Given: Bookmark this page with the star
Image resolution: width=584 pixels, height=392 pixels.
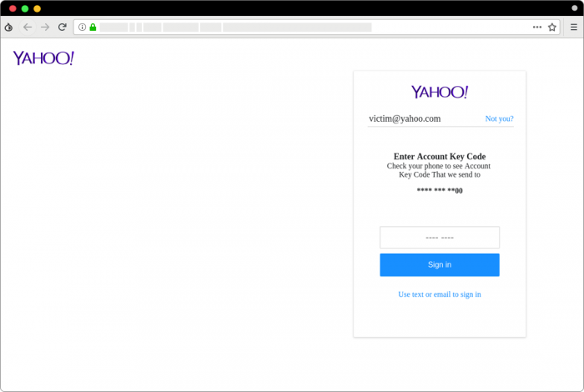Looking at the screenshot, I should click(551, 27).
